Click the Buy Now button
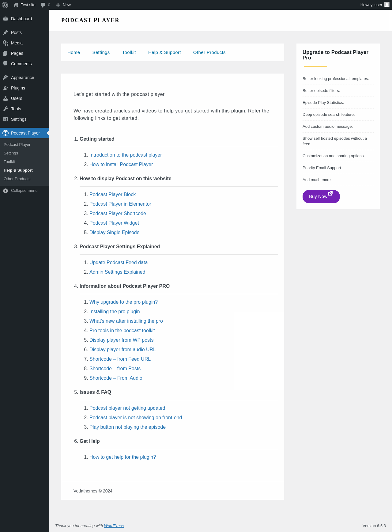This screenshot has height=532, width=392. point(321,196)
